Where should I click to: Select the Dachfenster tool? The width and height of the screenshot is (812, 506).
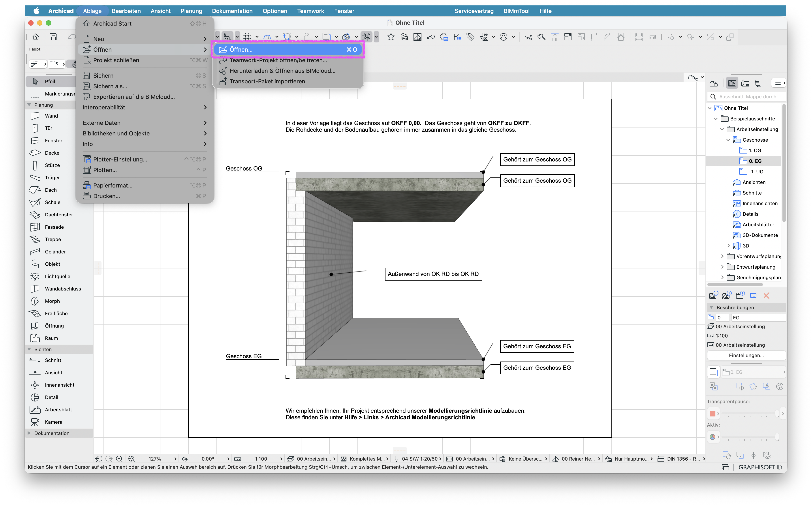59,215
